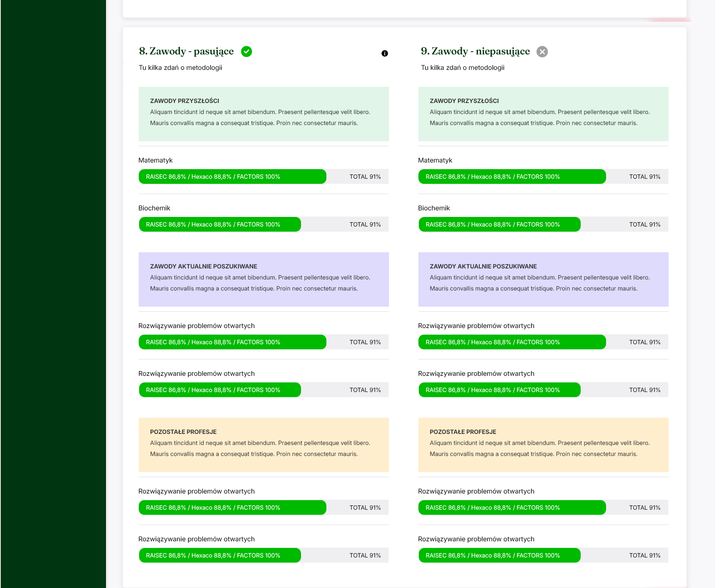Screen dimensions: 715x588
Task: Open the black info icon
Action: (385, 53)
